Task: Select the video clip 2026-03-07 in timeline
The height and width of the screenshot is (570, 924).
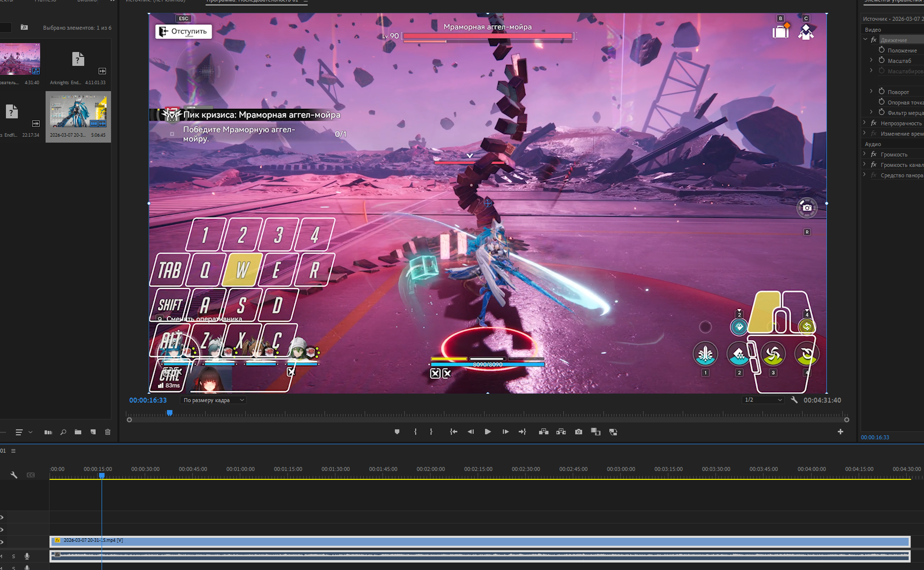Action: [x=480, y=541]
